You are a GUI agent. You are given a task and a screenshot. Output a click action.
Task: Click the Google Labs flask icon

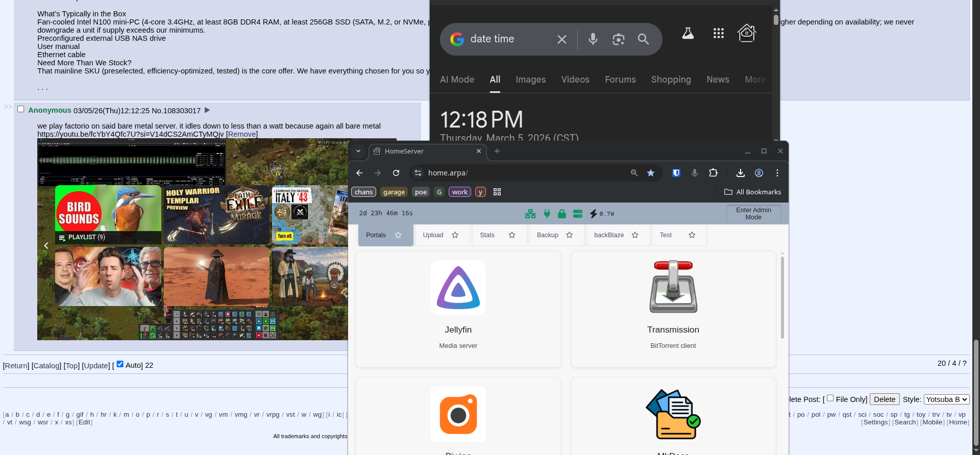pos(688,34)
